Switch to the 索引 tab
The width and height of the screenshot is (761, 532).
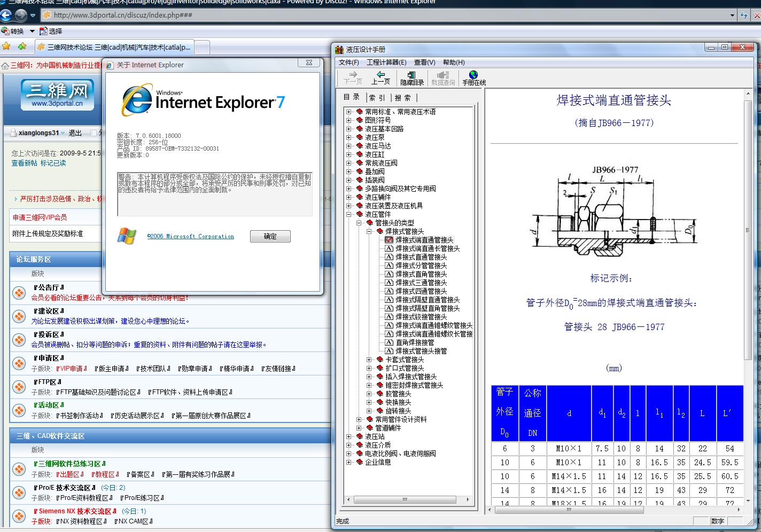[x=377, y=98]
